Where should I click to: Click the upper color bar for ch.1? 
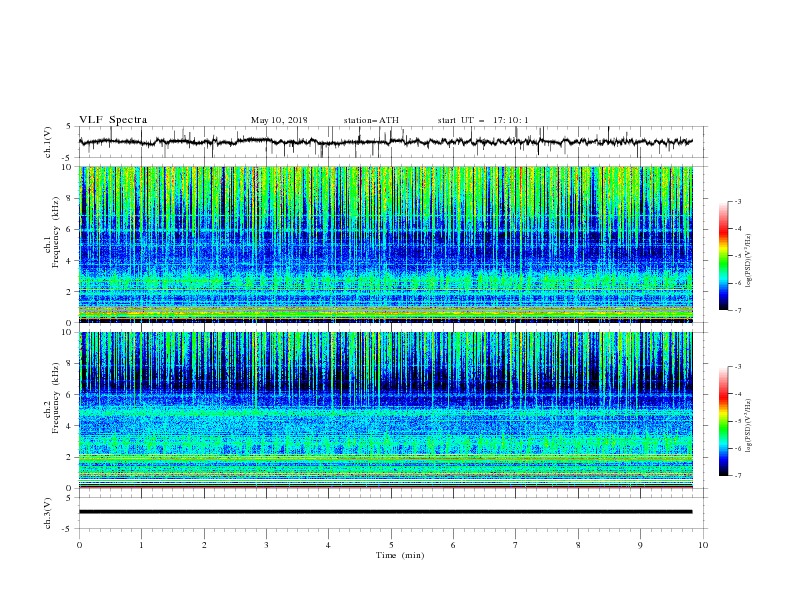(x=724, y=256)
